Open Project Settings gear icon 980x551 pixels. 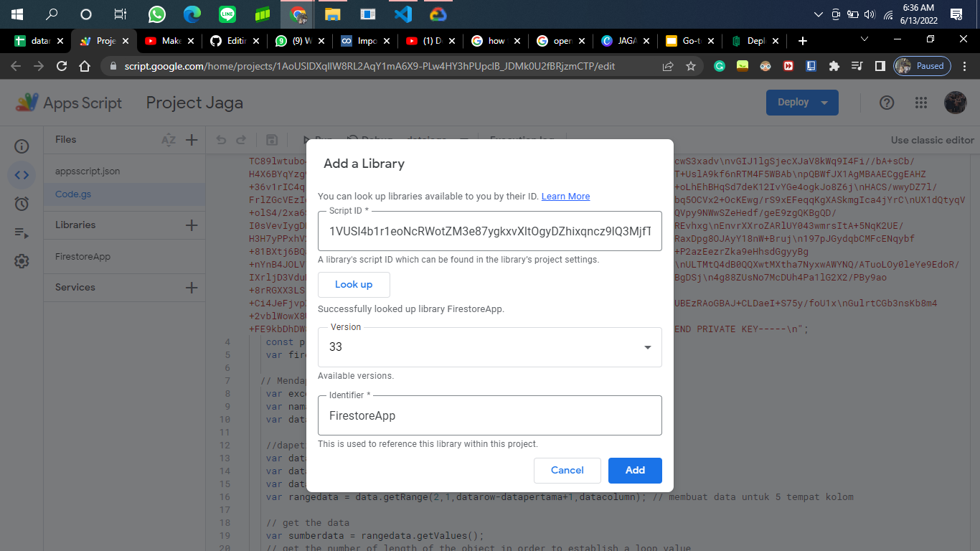coord(22,261)
